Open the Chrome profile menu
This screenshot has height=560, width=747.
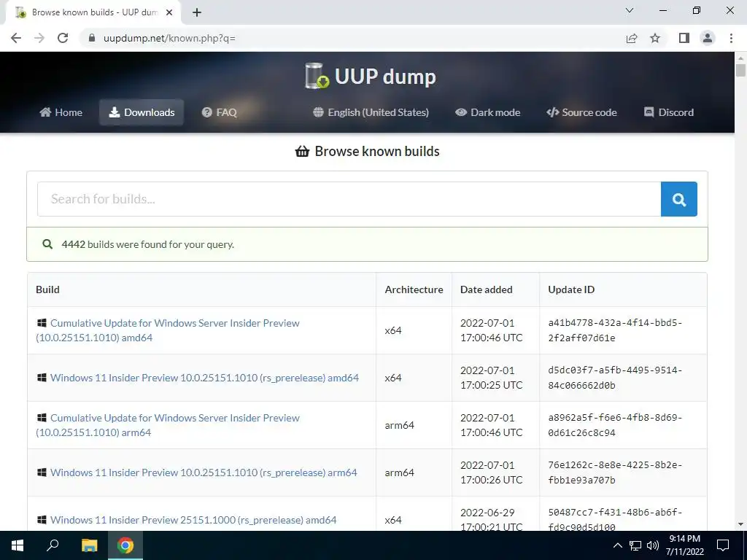pyautogui.click(x=708, y=38)
